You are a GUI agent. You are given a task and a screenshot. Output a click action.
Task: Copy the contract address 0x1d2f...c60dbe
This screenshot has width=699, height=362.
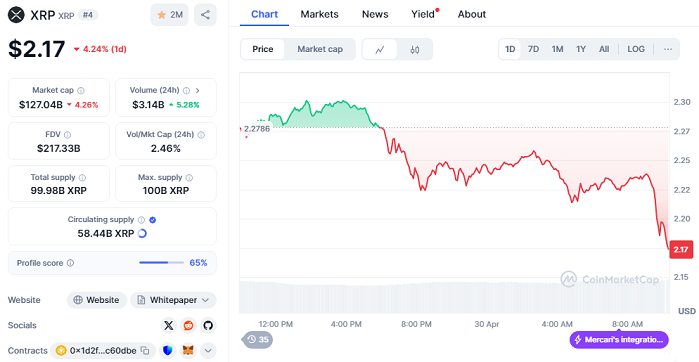[145, 351]
